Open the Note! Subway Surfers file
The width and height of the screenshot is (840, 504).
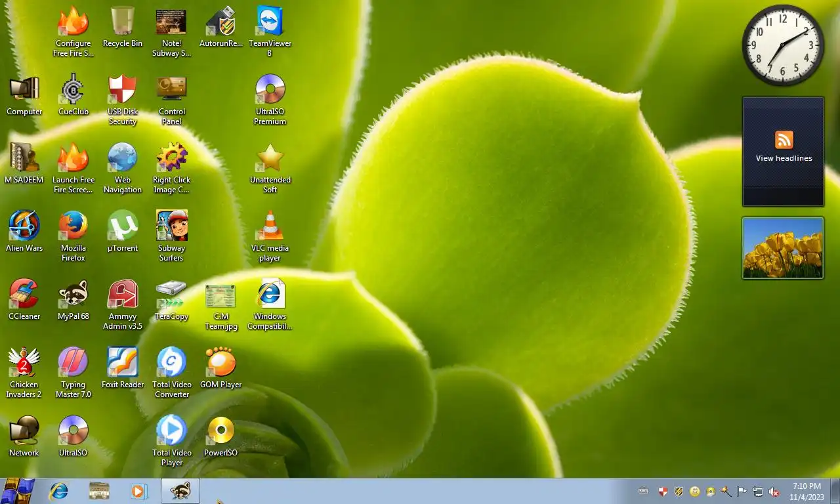[x=171, y=32]
